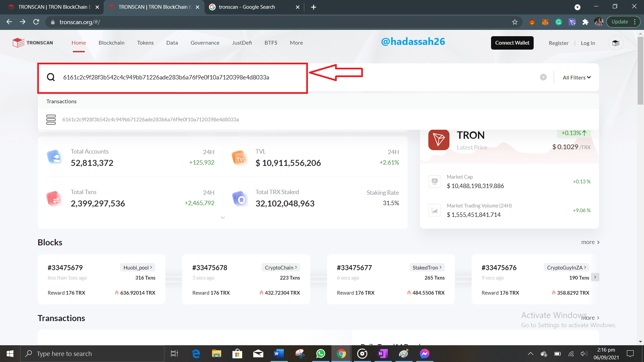Open block #33475677

[x=354, y=267]
